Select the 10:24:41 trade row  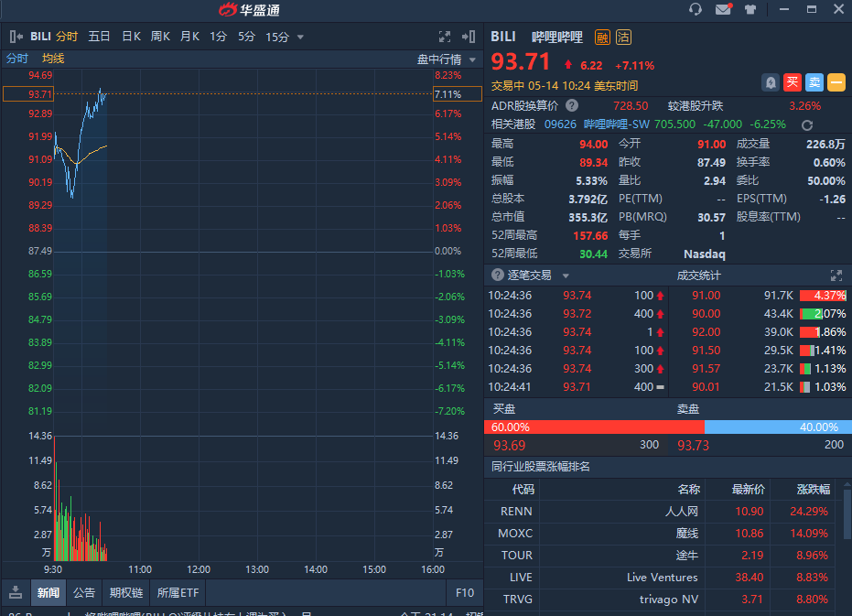click(x=576, y=387)
